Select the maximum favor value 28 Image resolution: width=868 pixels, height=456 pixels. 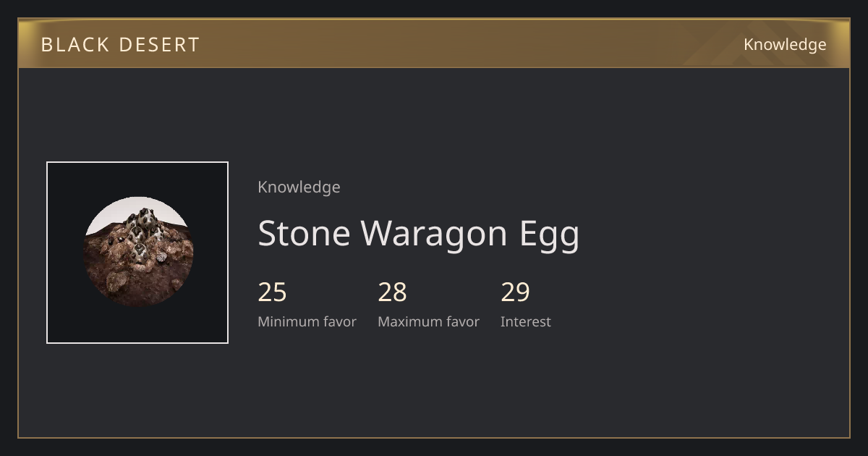tap(393, 292)
